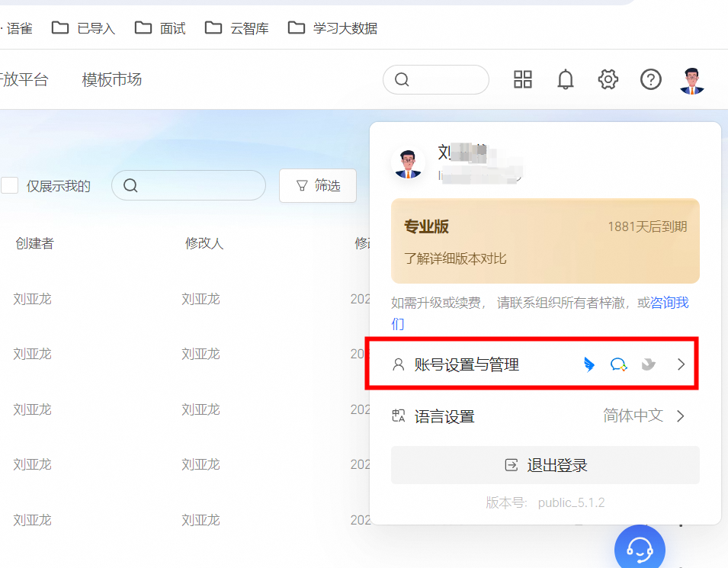Click the list search box beside 筛选
Image resolution: width=728 pixels, height=568 pixels.
tap(188, 185)
